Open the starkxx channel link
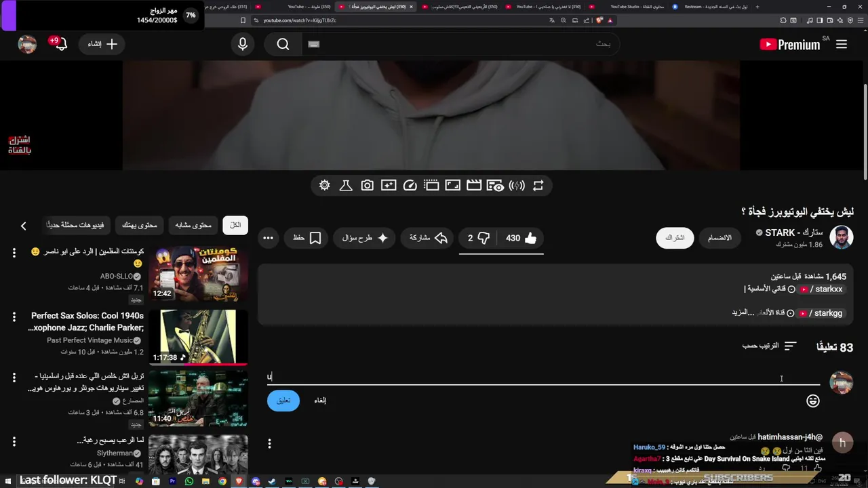Screen dimensions: 868x488 coord(821,289)
